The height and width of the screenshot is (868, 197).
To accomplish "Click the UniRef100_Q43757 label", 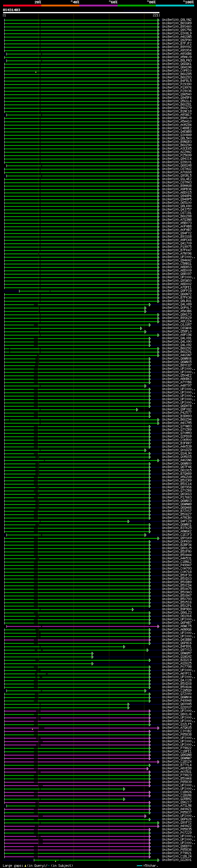I will (177, 210).
